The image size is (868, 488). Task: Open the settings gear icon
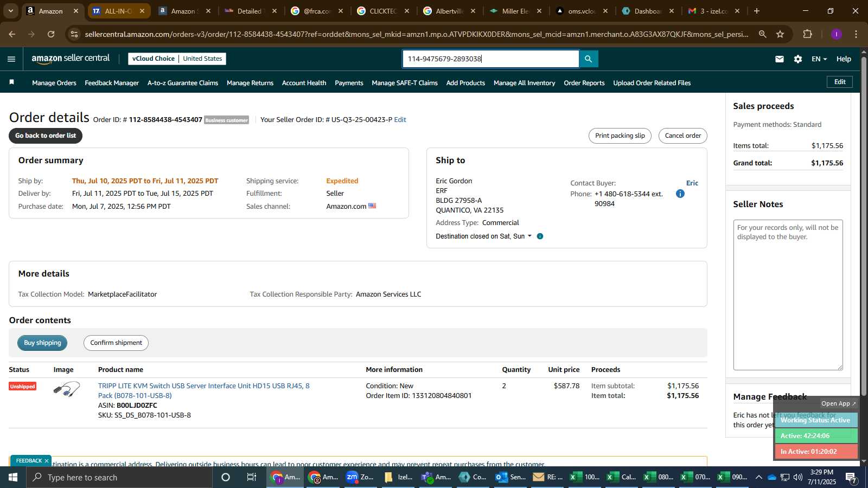click(798, 59)
